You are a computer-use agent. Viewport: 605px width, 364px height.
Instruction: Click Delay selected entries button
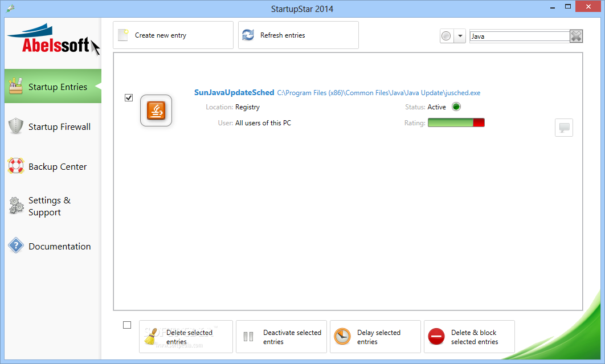[375, 337]
